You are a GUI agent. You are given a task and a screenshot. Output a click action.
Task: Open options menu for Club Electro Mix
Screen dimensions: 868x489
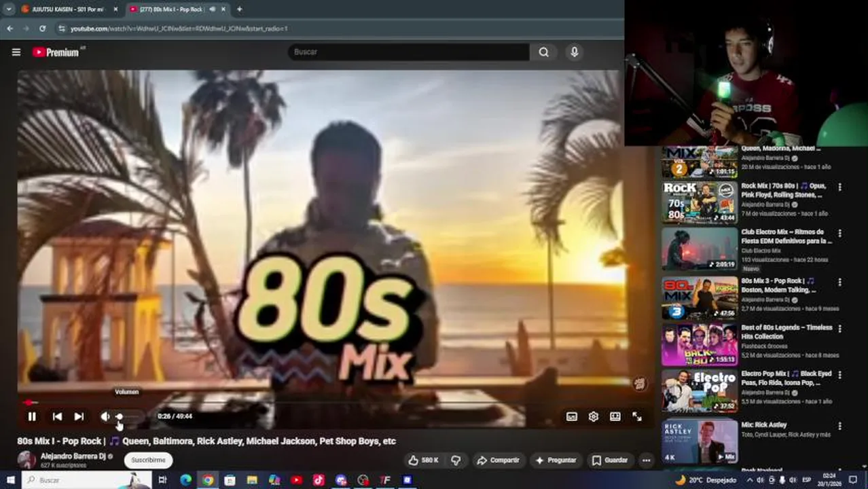pos(839,233)
